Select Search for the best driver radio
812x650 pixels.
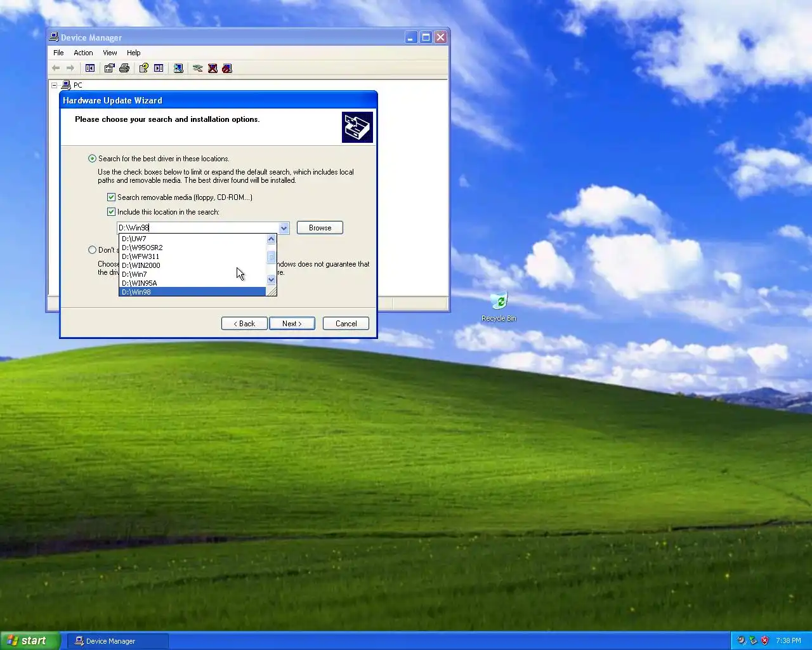click(x=93, y=159)
